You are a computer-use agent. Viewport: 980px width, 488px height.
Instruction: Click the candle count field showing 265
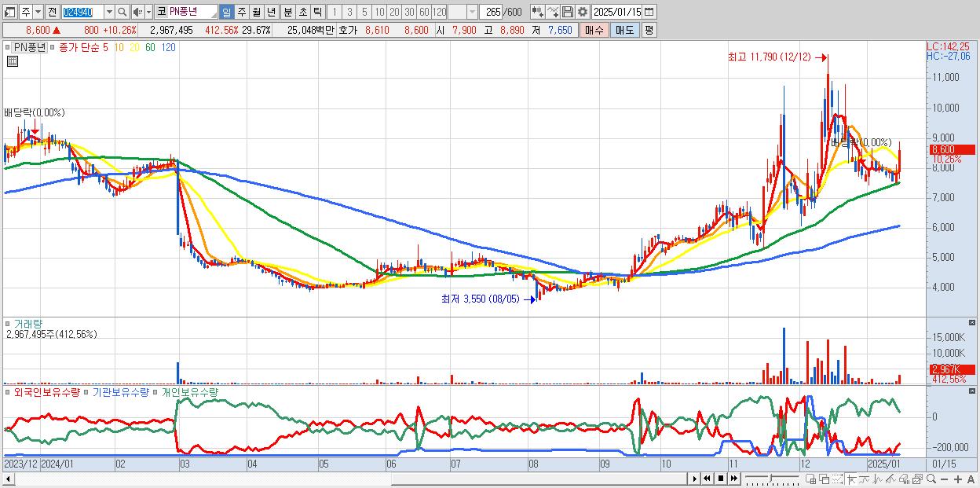[492, 12]
